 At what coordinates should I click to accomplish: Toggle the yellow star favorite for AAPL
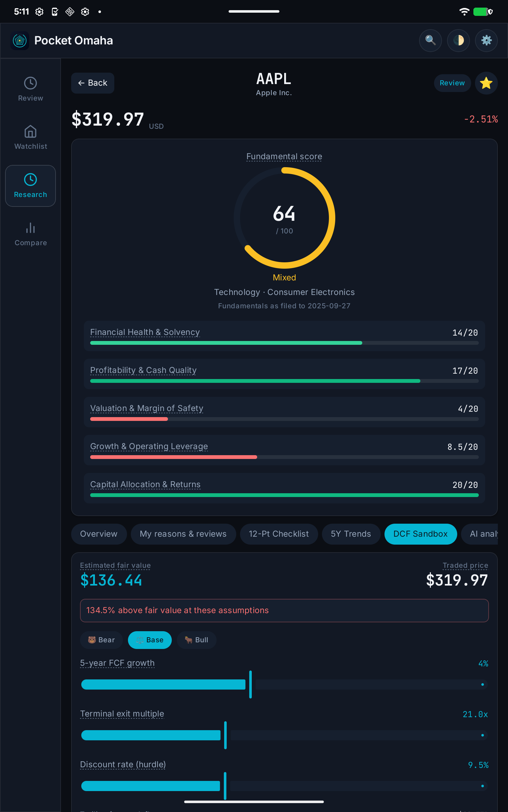486,83
